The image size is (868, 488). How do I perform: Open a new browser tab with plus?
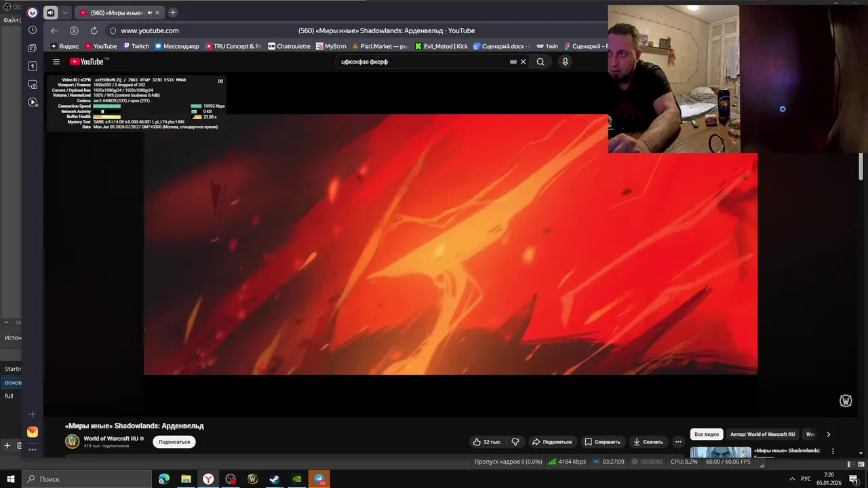click(x=173, y=12)
